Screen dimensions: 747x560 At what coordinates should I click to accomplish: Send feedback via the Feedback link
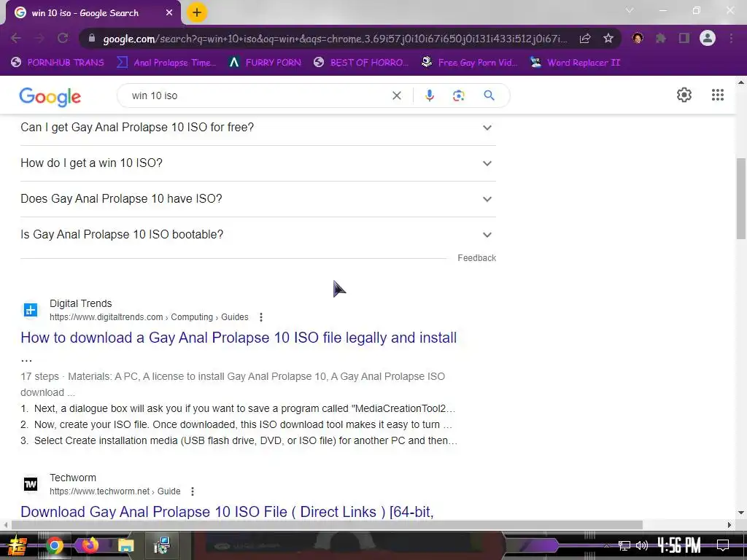(477, 258)
